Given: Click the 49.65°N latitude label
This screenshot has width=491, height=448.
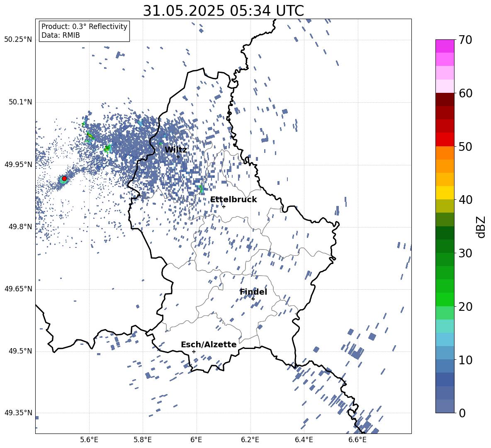Looking at the screenshot, I should coord(18,288).
